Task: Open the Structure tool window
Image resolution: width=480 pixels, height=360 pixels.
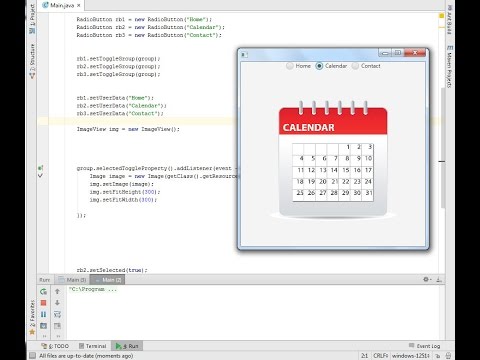Action: click(32, 61)
